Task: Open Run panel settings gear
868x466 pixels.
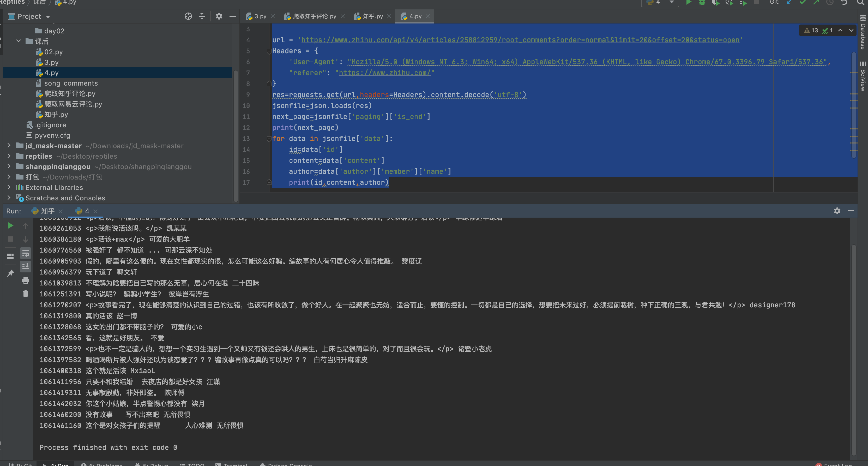Action: click(x=837, y=211)
